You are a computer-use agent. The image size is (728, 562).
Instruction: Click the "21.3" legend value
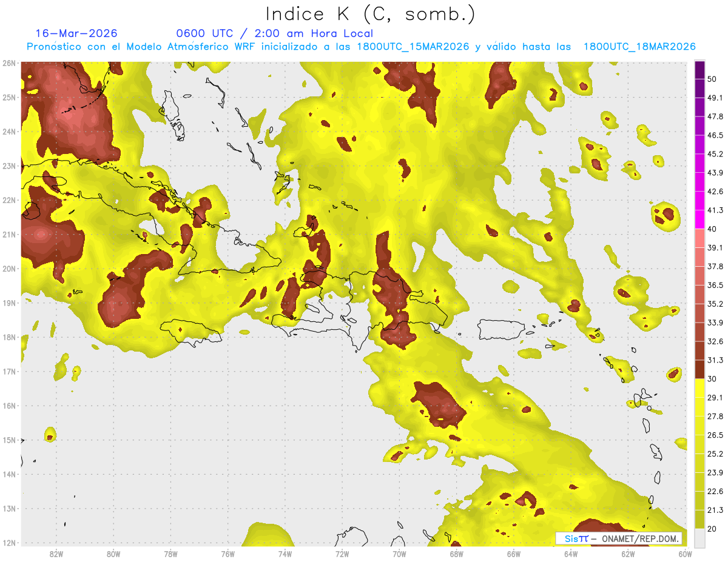point(715,510)
